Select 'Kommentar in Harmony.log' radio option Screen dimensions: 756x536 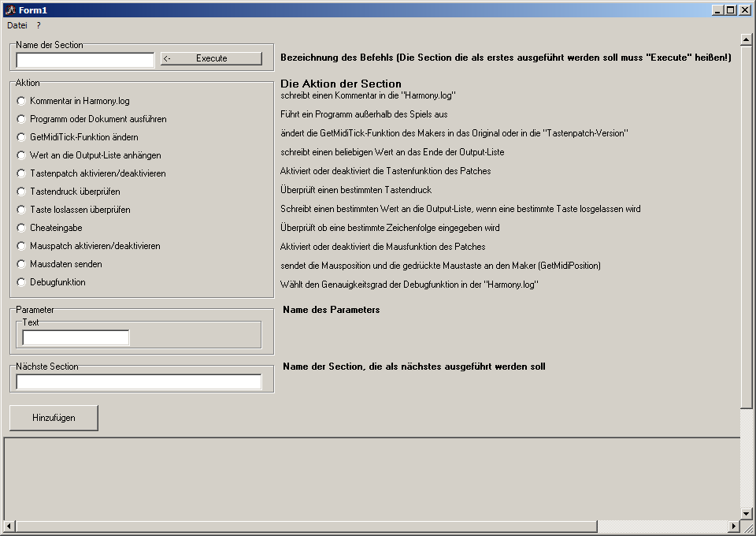click(x=21, y=101)
